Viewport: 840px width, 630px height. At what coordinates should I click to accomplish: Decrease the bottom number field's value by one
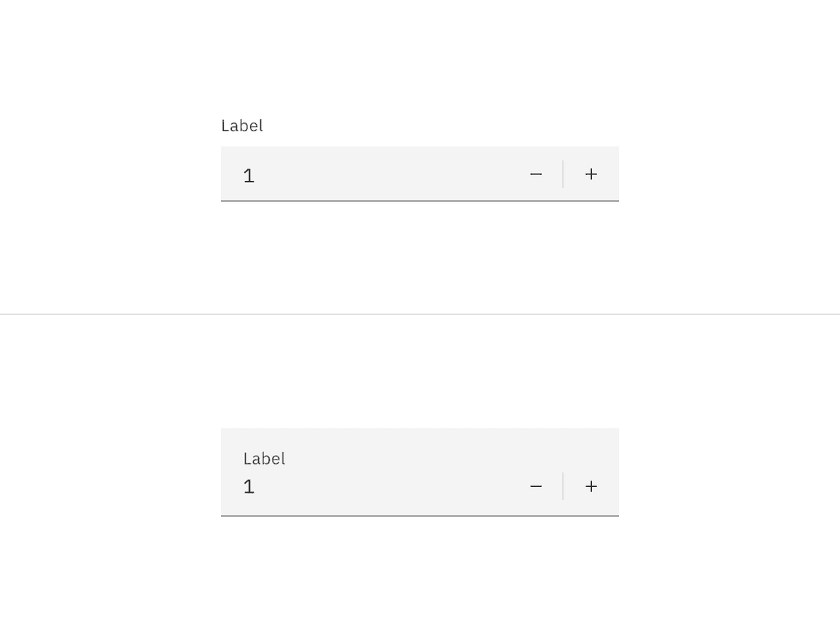[536, 486]
